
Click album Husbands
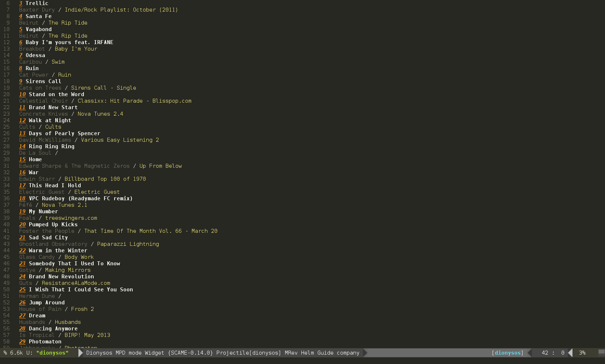pos(68,322)
